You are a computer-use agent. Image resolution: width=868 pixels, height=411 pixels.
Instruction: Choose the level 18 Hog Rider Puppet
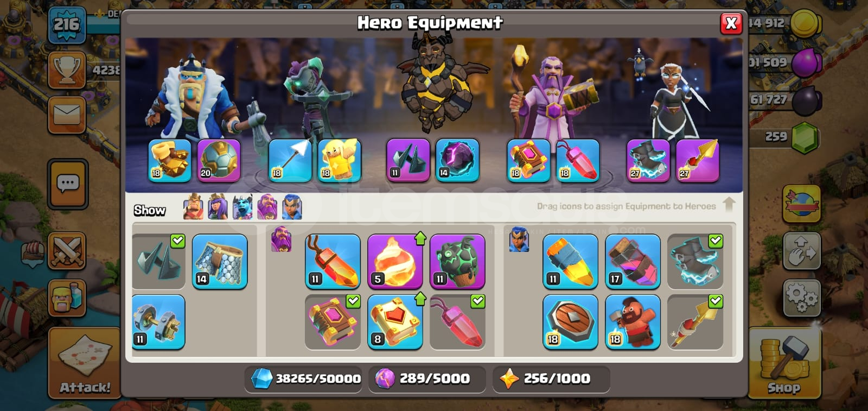pyautogui.click(x=633, y=321)
